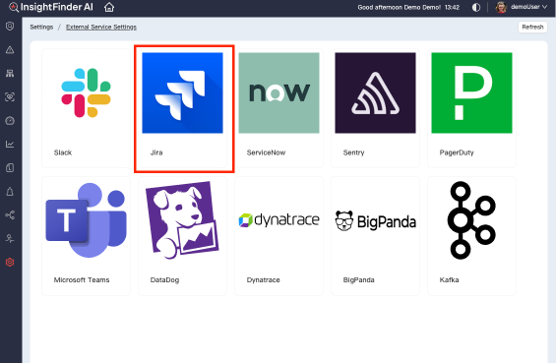Select the ServiceNow logo tile
The image size is (556, 363).
(279, 93)
